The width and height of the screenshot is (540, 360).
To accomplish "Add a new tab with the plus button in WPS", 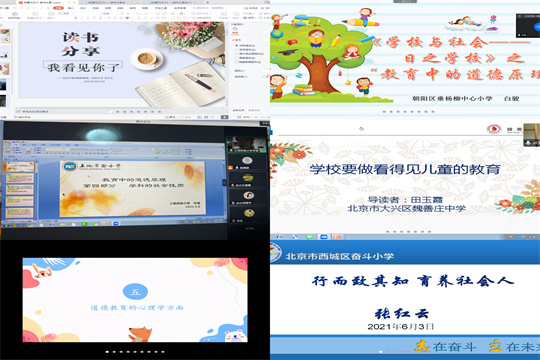I will pyautogui.click(x=207, y=2).
